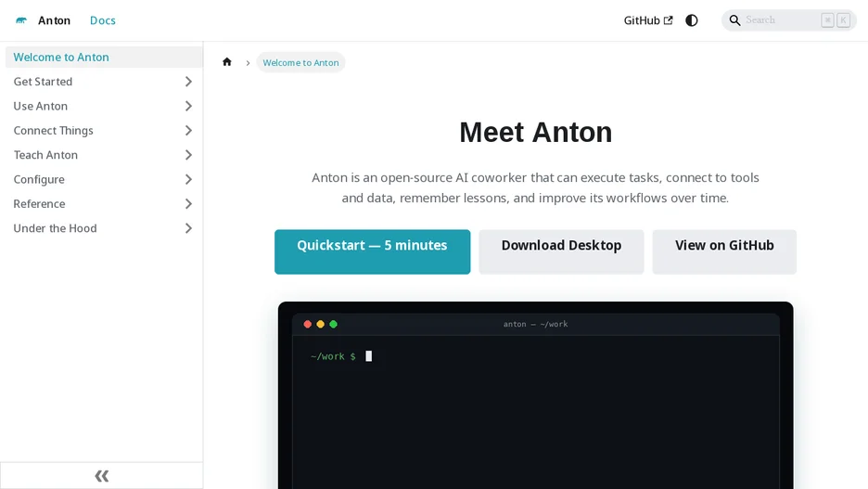
Task: Click the K shortcut key badge
Action: (843, 20)
